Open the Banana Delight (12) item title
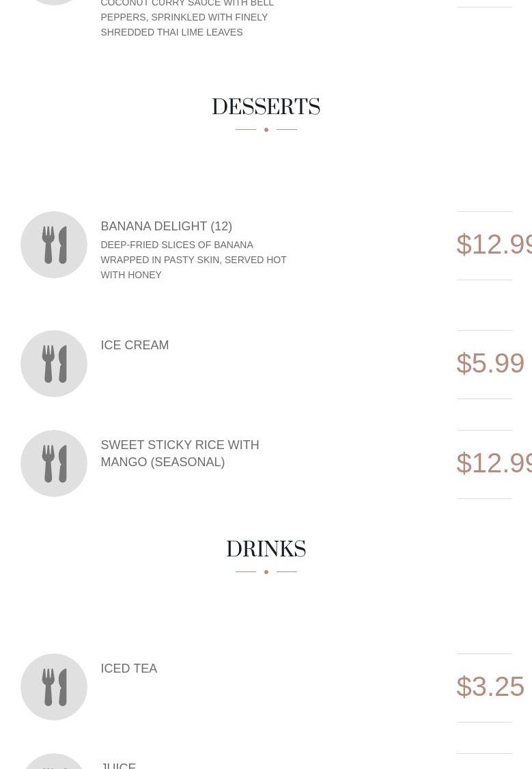This screenshot has width=532, height=769. click(x=166, y=226)
